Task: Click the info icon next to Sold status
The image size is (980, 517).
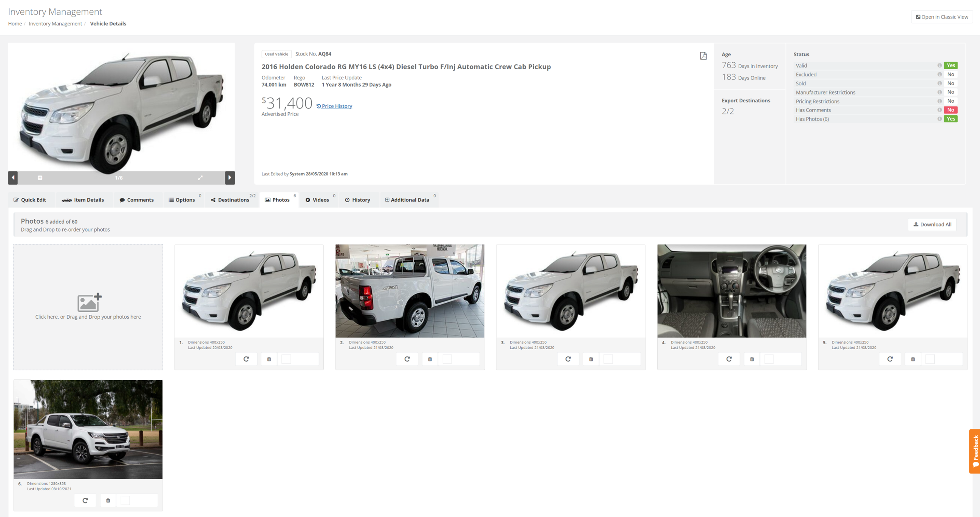Action: pos(939,83)
